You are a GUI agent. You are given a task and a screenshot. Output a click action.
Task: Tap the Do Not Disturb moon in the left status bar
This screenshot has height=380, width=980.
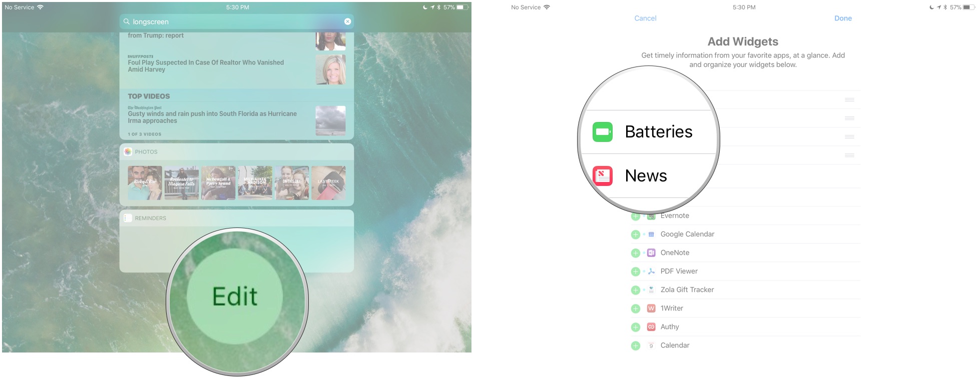pyautogui.click(x=425, y=7)
